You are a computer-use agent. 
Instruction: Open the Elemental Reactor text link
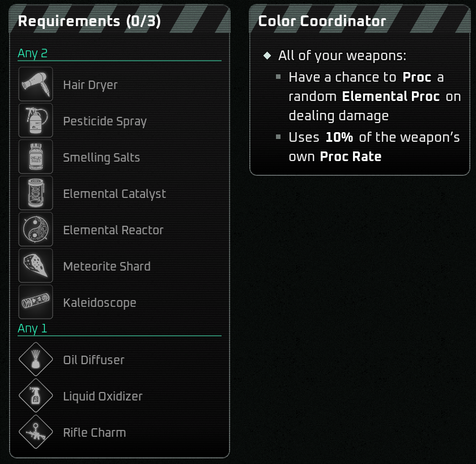pos(113,230)
